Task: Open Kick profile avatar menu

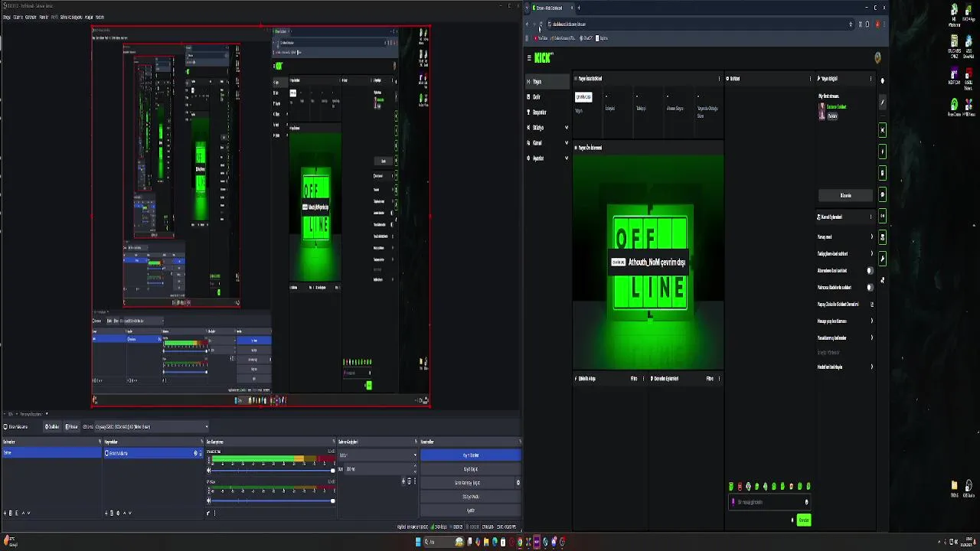Action: pyautogui.click(x=877, y=57)
